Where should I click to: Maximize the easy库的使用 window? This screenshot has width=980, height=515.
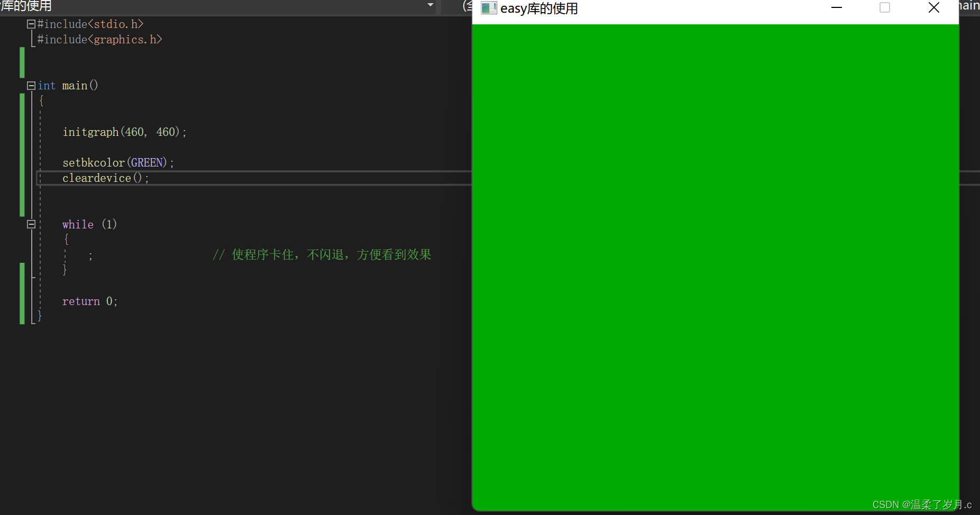[x=885, y=8]
